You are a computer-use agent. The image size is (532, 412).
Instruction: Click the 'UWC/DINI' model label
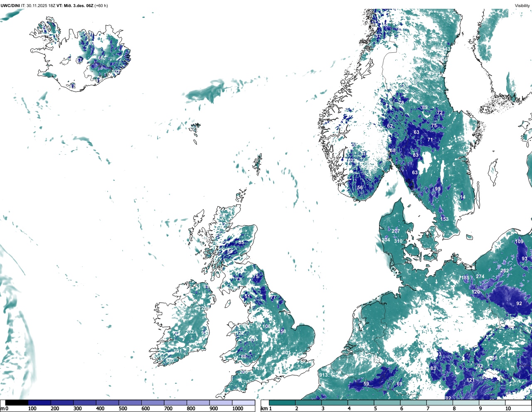10,6
